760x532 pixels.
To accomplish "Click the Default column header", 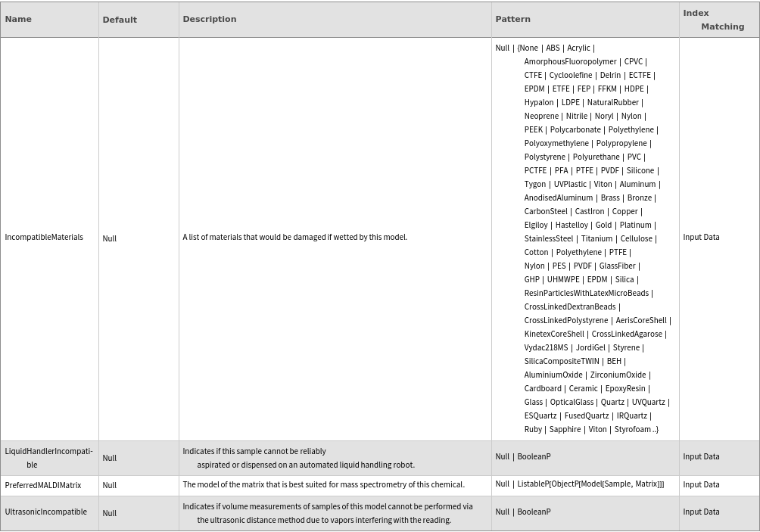I will 120,20.
